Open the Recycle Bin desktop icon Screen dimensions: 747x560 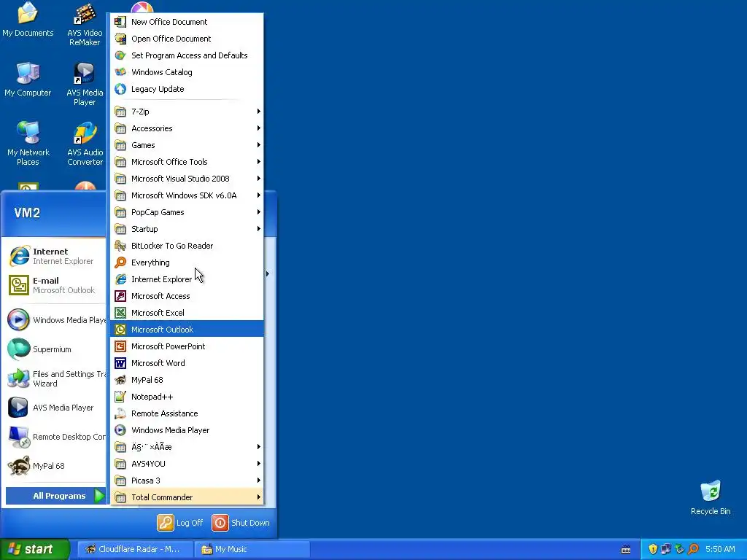(711, 497)
